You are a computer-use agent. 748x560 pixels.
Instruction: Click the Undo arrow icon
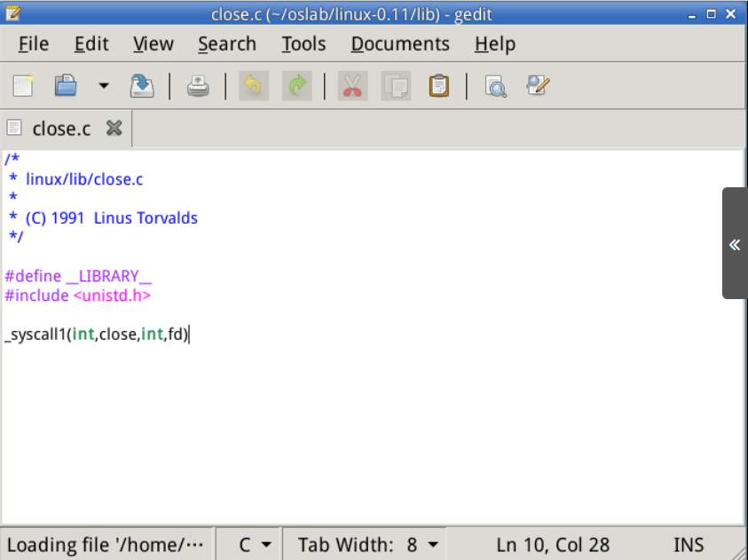click(254, 86)
